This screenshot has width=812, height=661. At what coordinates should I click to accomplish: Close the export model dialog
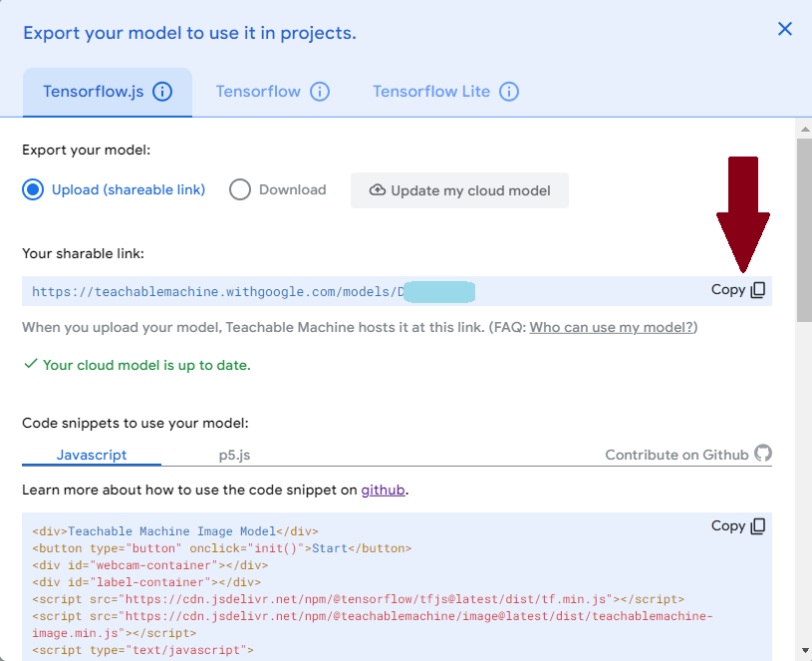(x=784, y=29)
